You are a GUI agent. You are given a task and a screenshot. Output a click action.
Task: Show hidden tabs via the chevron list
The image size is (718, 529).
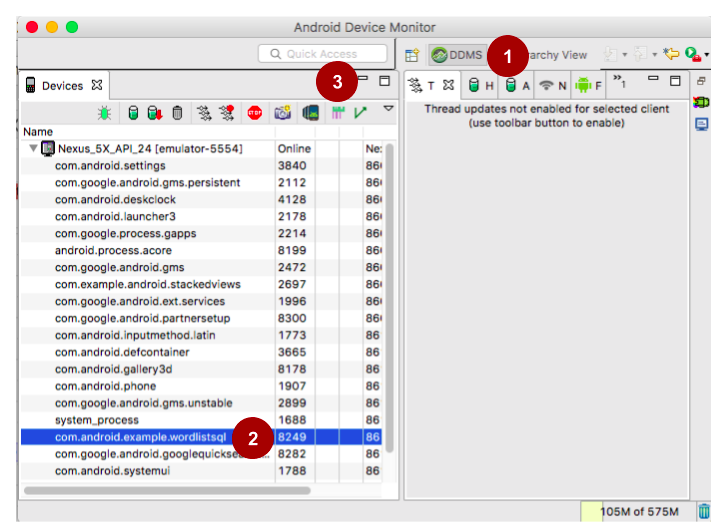coord(619,81)
